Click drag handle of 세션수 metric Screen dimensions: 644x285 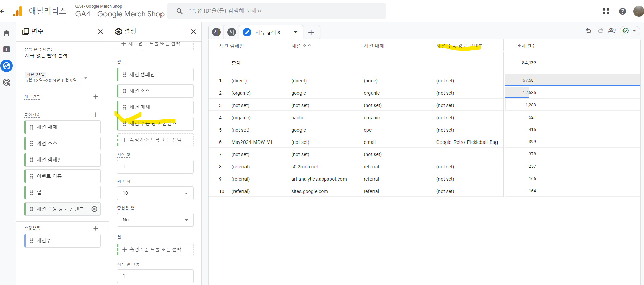pyautogui.click(x=32, y=241)
